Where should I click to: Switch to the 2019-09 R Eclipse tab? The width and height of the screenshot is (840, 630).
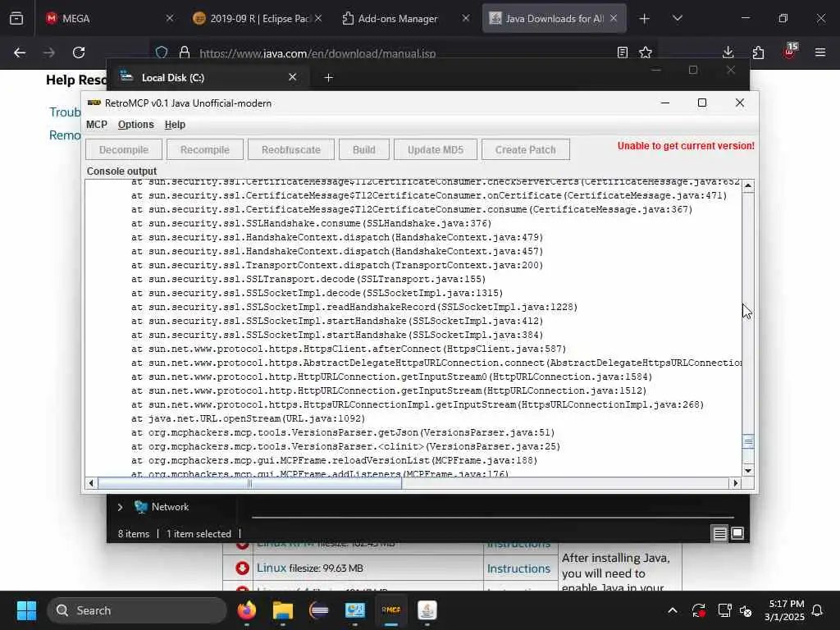pyautogui.click(x=258, y=18)
